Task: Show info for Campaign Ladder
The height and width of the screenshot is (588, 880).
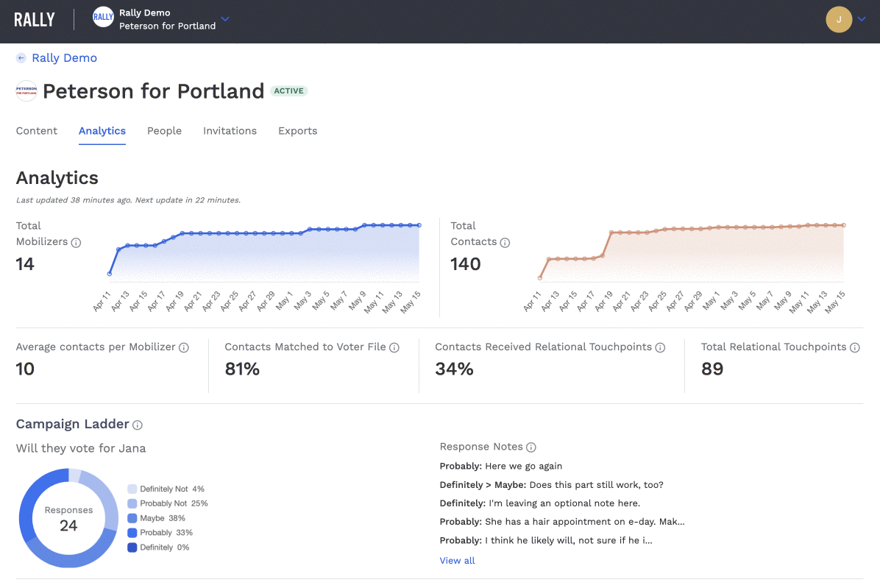Action: click(138, 425)
